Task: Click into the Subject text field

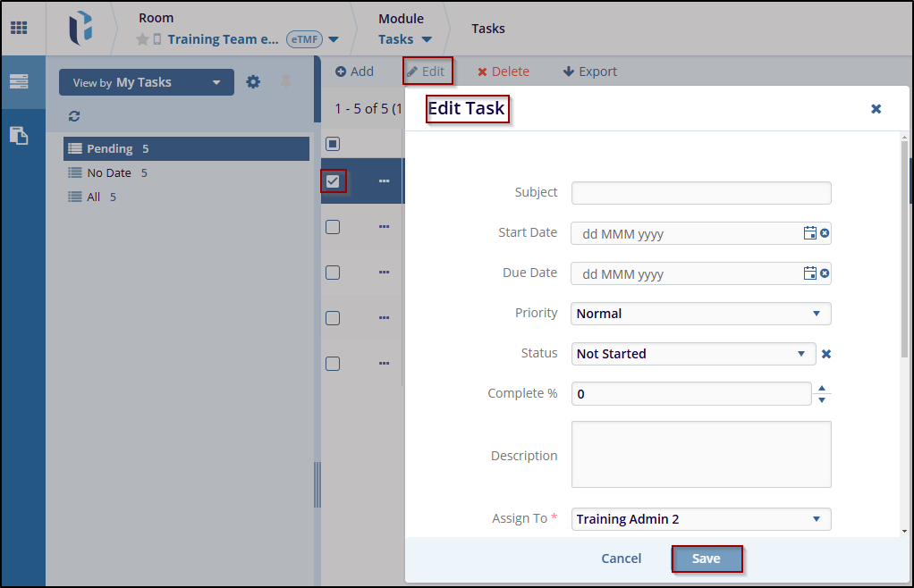Action: pyautogui.click(x=701, y=193)
